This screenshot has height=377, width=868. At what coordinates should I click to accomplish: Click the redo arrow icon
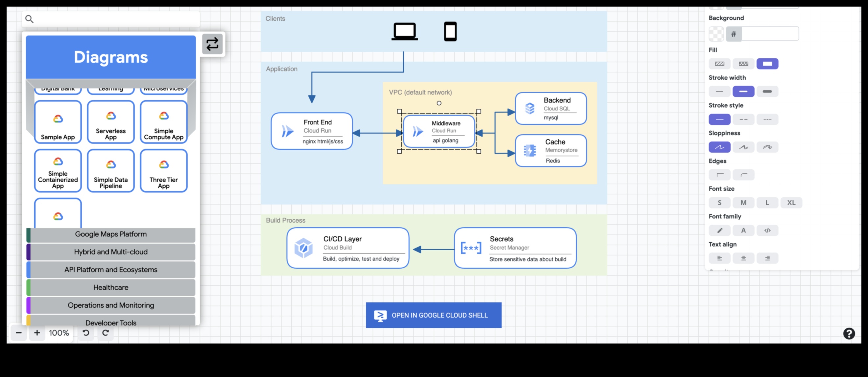(106, 333)
